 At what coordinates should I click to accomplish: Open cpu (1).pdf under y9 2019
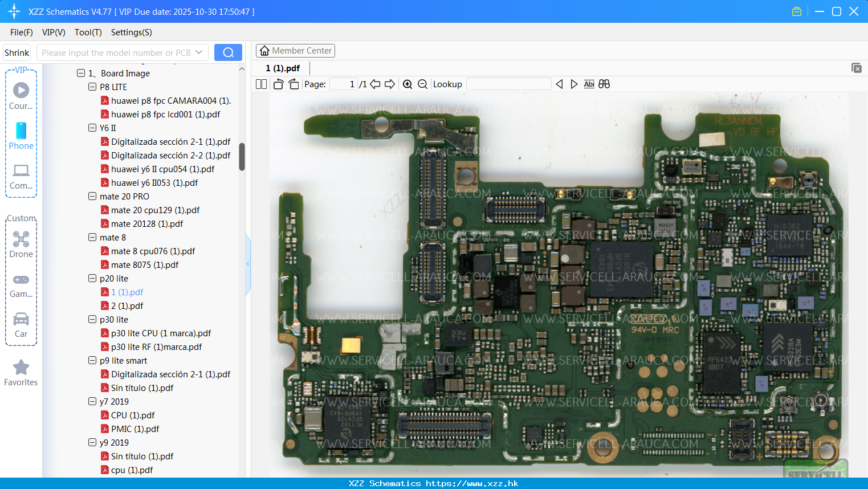tap(132, 470)
